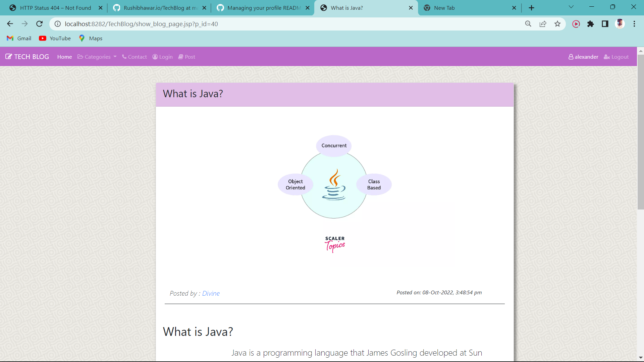Viewport: 644px width, 362px height.
Task: Open the Login icon in the navbar
Action: click(x=155, y=57)
